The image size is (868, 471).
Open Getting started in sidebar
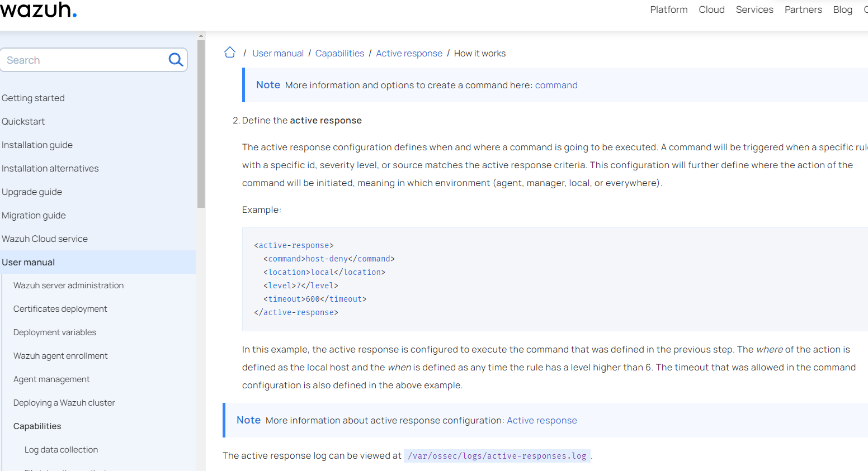point(33,98)
